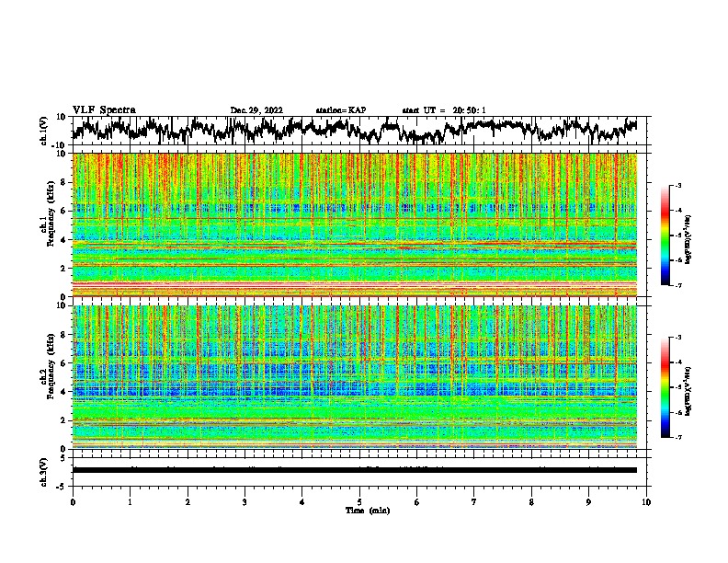Click the "5" tick on ch.3(V) axis
This screenshot has width=728, height=563.
click(63, 458)
